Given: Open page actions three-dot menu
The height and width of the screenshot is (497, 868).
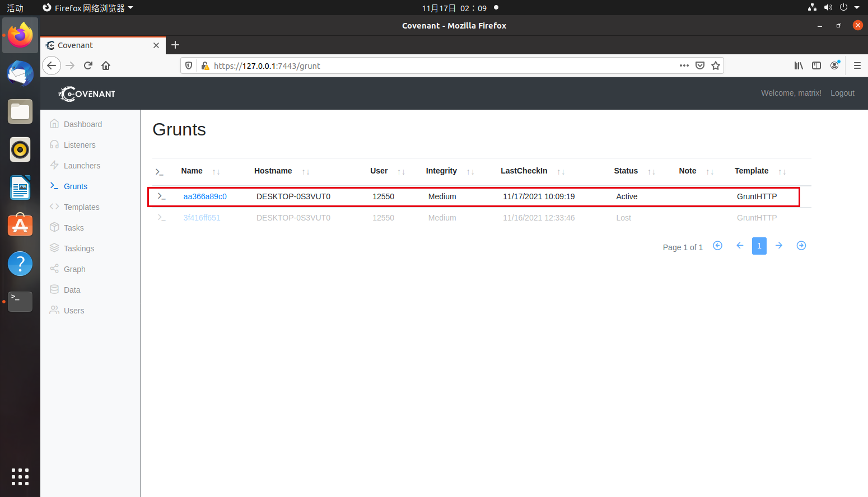Looking at the screenshot, I should tap(684, 65).
